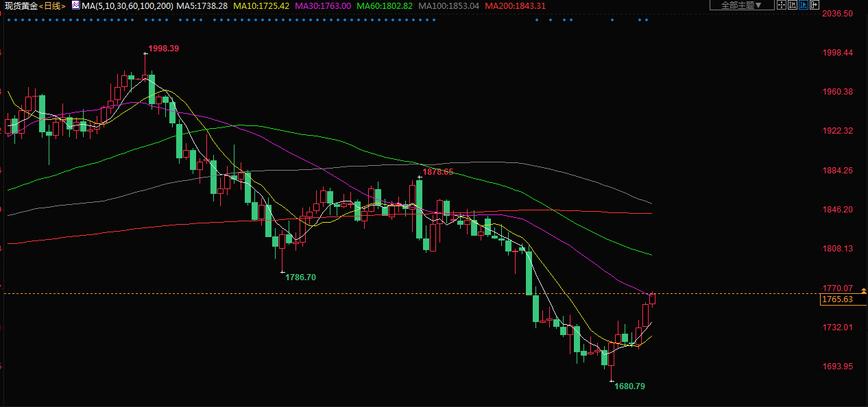Select the green MA60:1802.82 legend label

[x=384, y=5]
